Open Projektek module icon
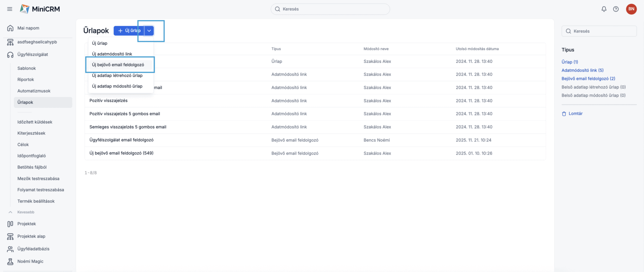Image resolution: width=644 pixels, height=272 pixels. click(10, 224)
